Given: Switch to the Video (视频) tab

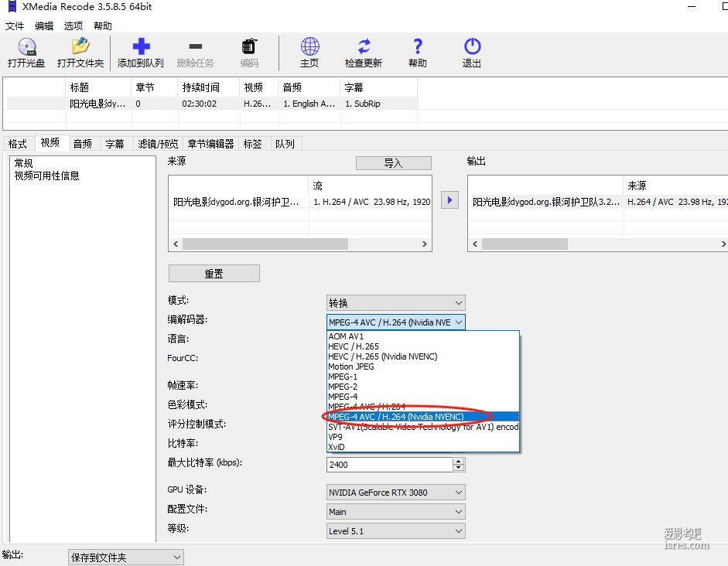Looking at the screenshot, I should [50, 142].
